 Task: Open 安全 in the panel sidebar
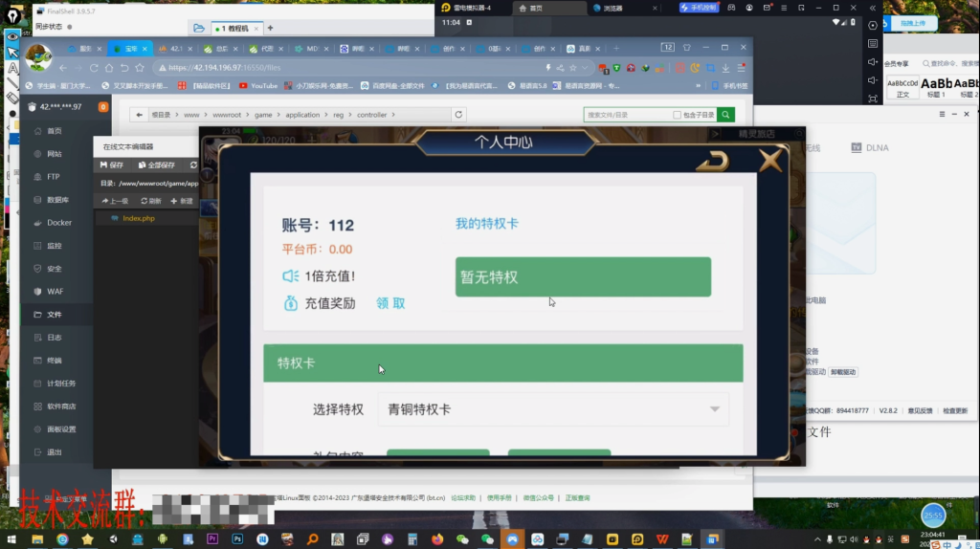[x=55, y=269]
